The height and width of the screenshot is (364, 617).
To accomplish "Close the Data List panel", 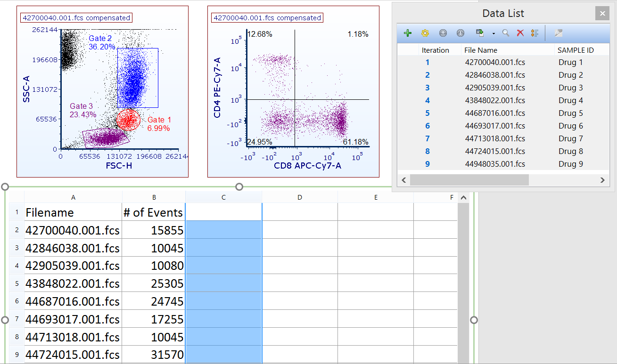I will (602, 14).
